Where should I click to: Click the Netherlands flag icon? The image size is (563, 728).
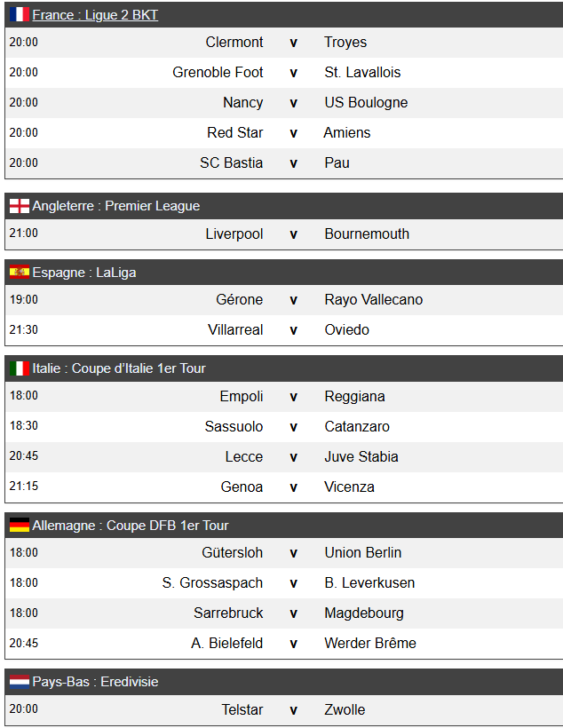pyautogui.click(x=20, y=682)
